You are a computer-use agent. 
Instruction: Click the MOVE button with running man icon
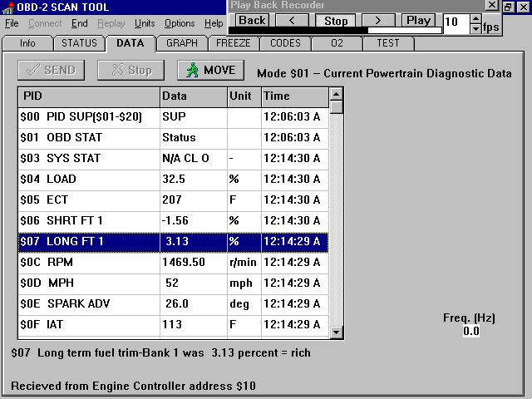[210, 70]
